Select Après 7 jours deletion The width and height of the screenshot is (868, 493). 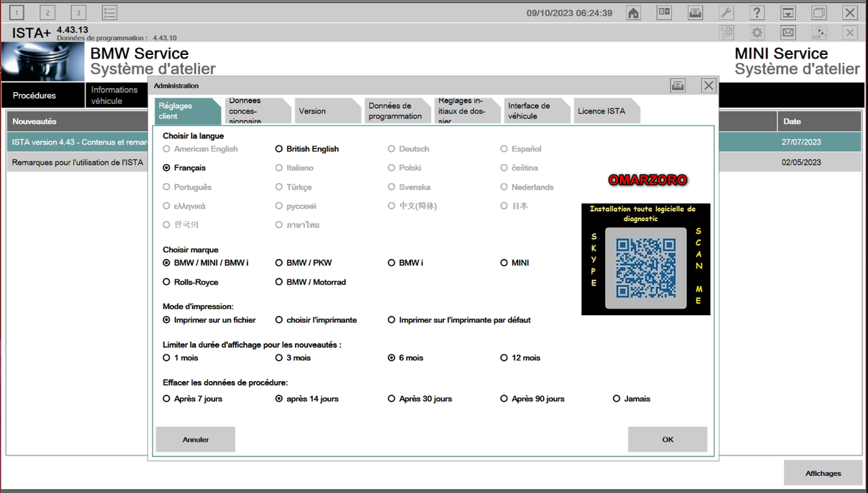click(193, 399)
